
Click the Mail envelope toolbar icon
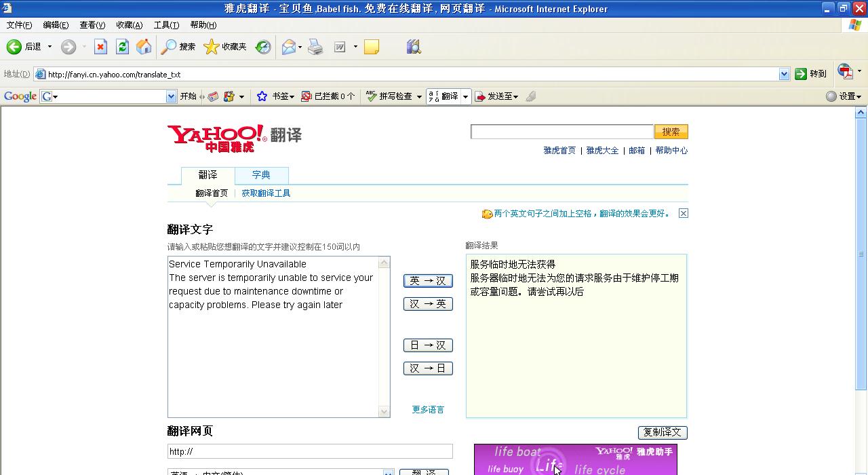(289, 46)
